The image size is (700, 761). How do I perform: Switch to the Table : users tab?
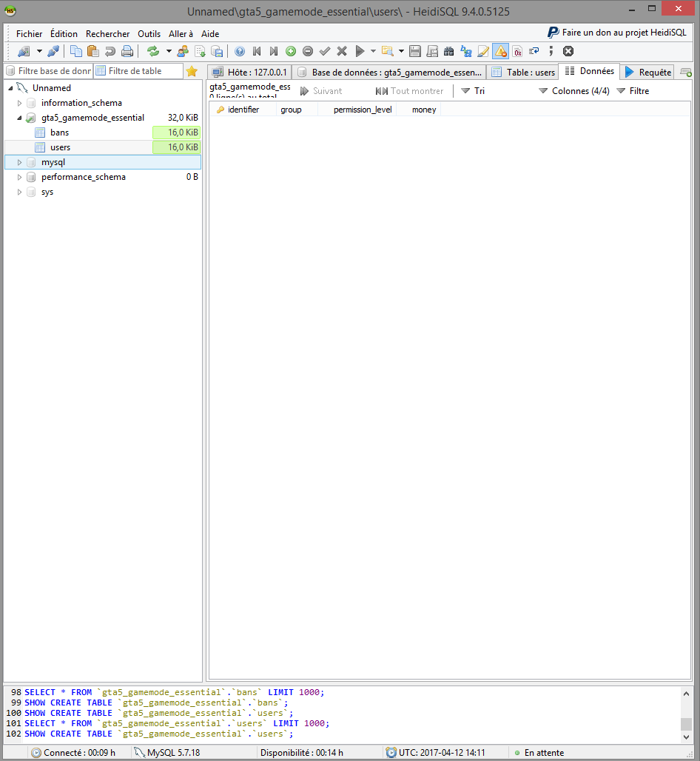523,73
